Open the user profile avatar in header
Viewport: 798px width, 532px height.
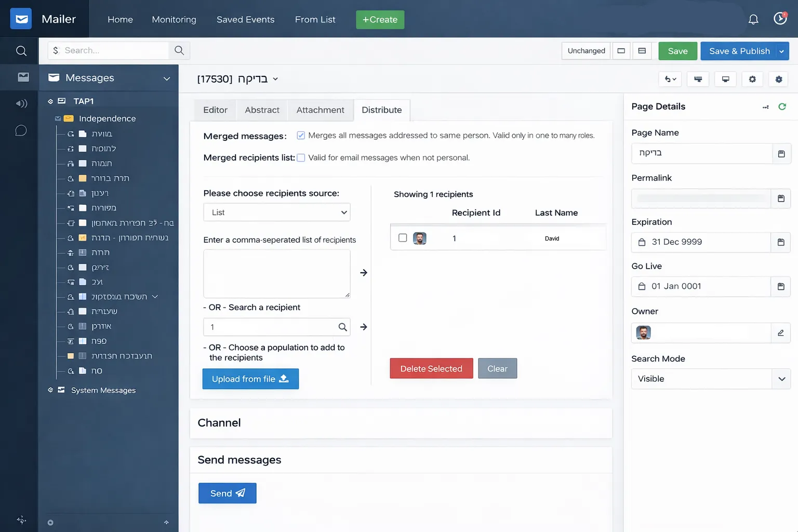tap(780, 19)
